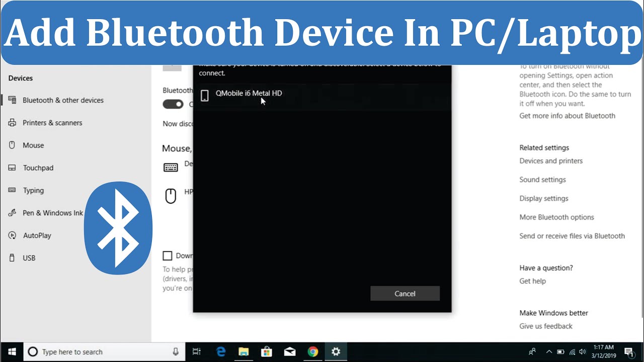Expand hidden system tray icons
Screen dimensions: 644x362
coord(549,352)
